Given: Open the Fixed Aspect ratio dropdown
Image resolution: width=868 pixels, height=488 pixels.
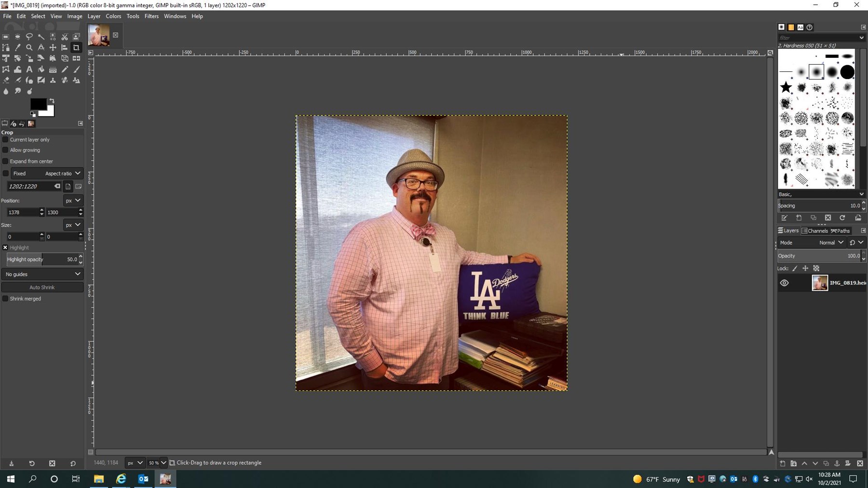Looking at the screenshot, I should [46, 174].
